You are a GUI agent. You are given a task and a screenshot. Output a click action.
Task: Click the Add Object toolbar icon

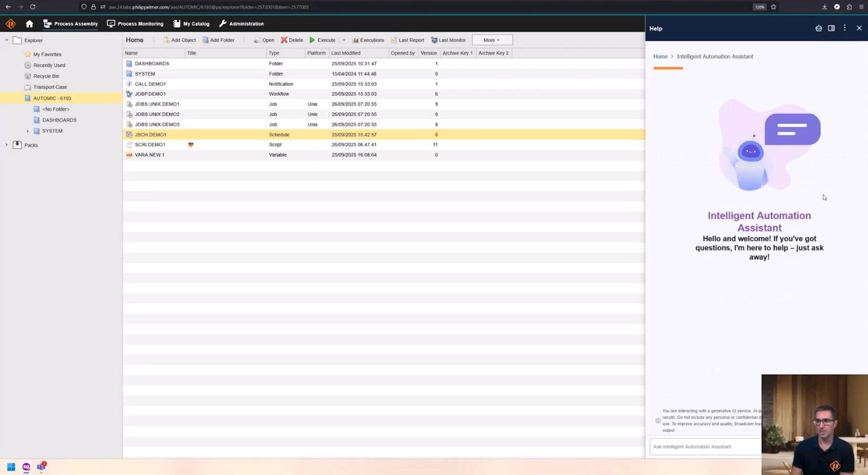(x=167, y=40)
